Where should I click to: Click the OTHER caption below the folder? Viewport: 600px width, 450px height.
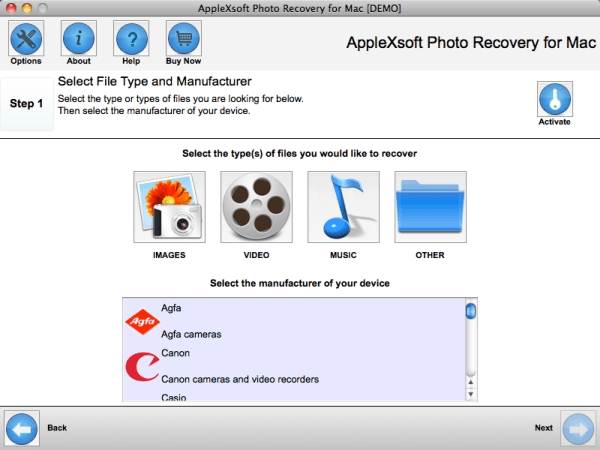pyautogui.click(x=430, y=255)
